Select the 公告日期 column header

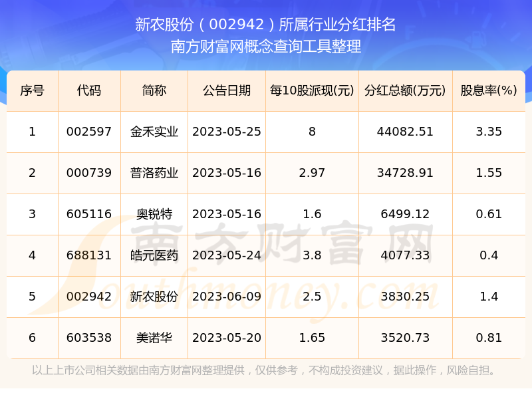point(227,90)
